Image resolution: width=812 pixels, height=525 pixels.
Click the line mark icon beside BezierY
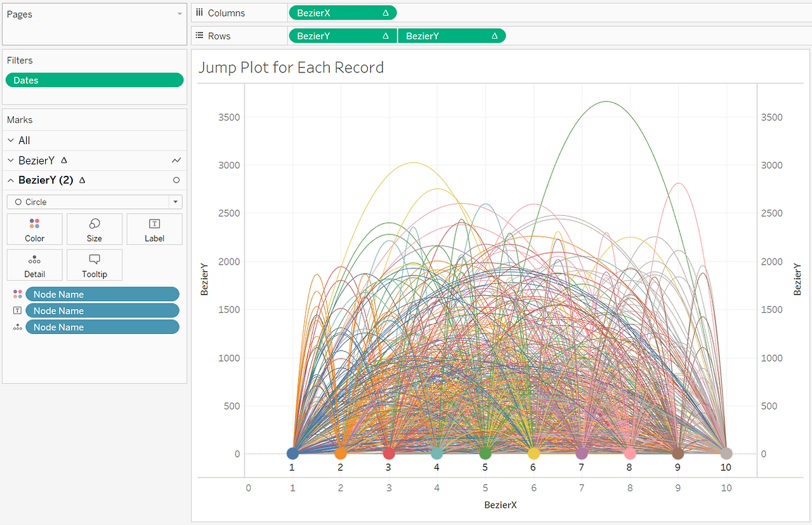(x=176, y=161)
